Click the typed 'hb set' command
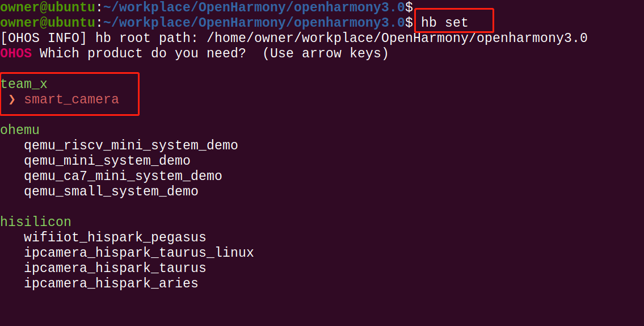This screenshot has height=326, width=644. (x=444, y=23)
